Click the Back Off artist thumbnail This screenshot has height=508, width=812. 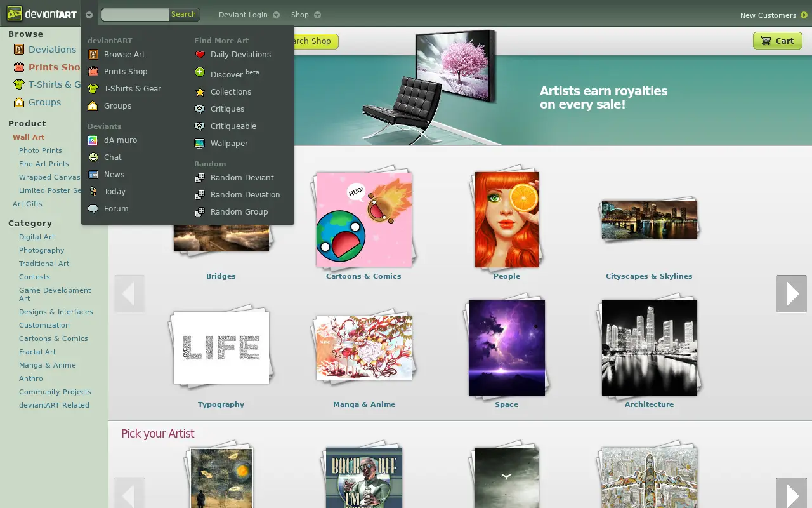(x=364, y=478)
